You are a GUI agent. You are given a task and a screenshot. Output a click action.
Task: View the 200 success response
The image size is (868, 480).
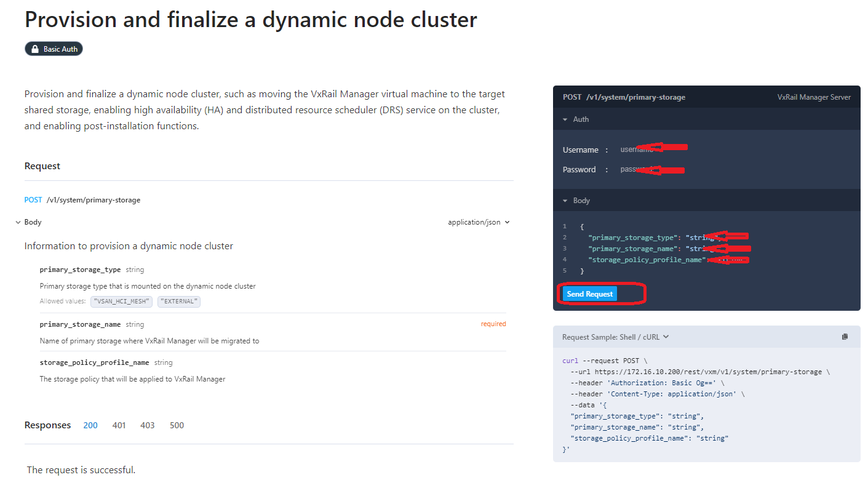pyautogui.click(x=90, y=425)
